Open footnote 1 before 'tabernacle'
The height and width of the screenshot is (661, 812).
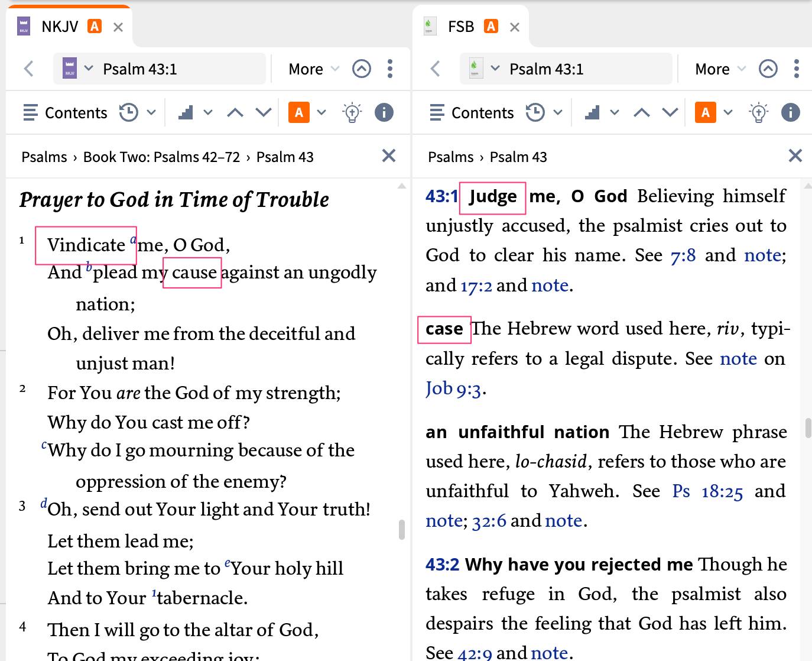coord(154,593)
